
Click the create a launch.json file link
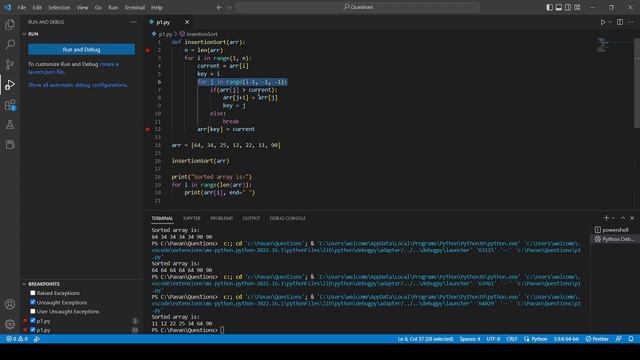point(73,68)
